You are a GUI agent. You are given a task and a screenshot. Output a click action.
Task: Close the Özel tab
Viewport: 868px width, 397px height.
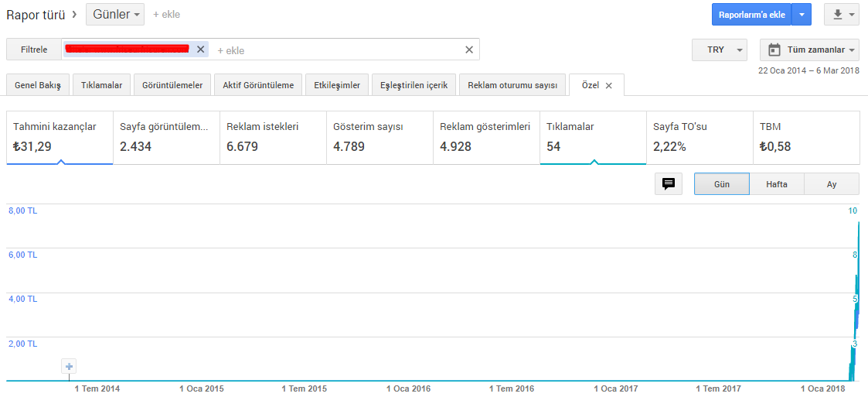coord(608,85)
